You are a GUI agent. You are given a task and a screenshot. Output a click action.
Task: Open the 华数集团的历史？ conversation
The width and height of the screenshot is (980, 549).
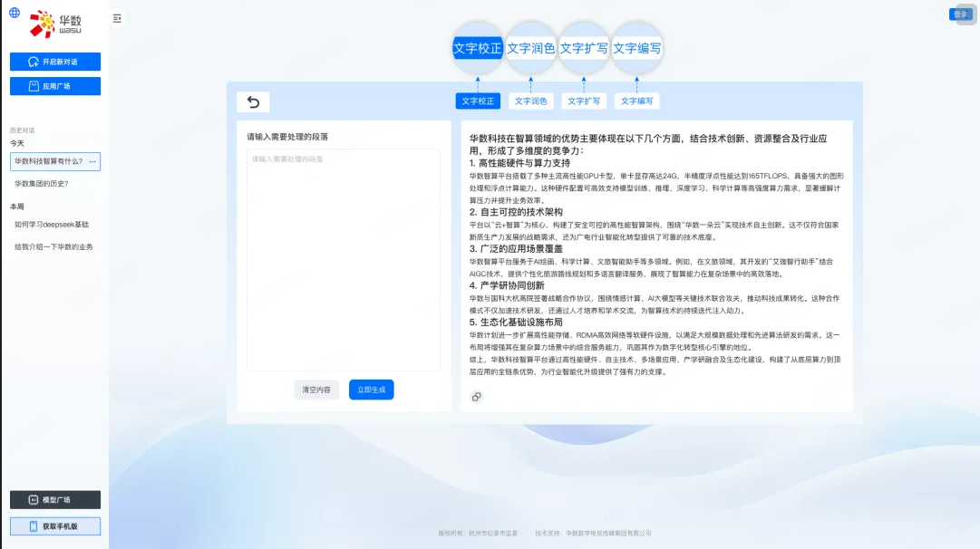42,184
